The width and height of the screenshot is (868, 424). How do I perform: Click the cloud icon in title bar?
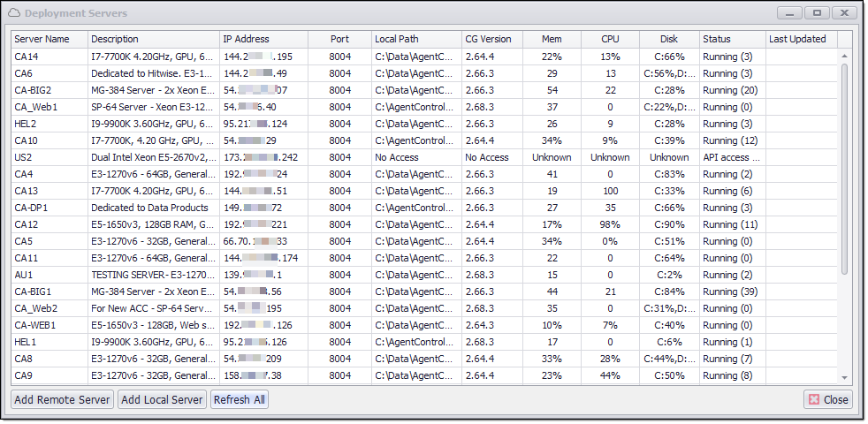click(x=14, y=13)
